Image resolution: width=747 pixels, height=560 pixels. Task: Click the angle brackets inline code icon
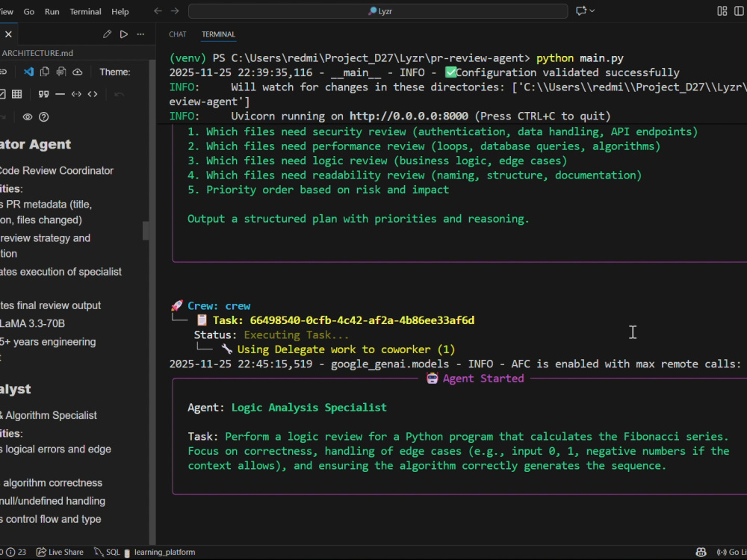[x=93, y=94]
